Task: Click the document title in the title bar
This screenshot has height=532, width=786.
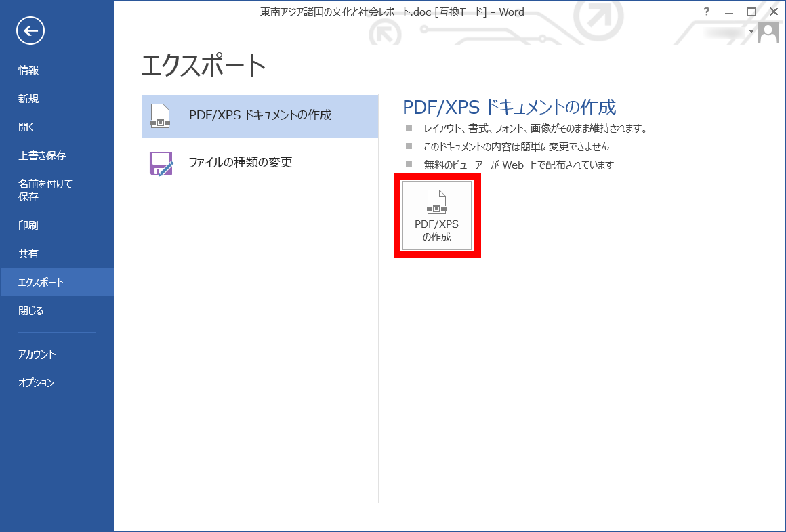Action: pos(392,12)
